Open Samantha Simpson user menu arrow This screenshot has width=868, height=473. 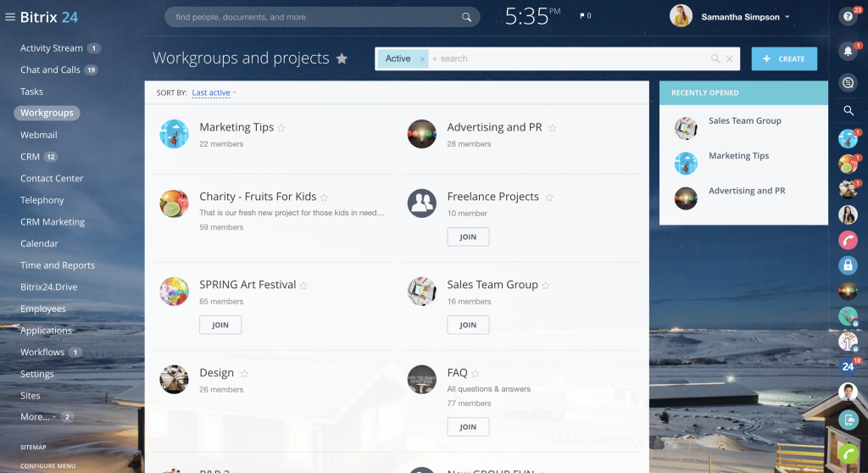(787, 17)
